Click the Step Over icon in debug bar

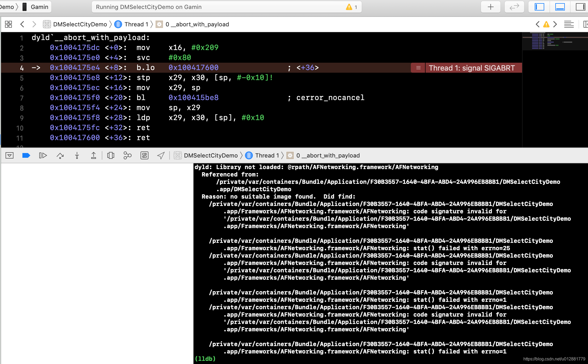tap(60, 155)
